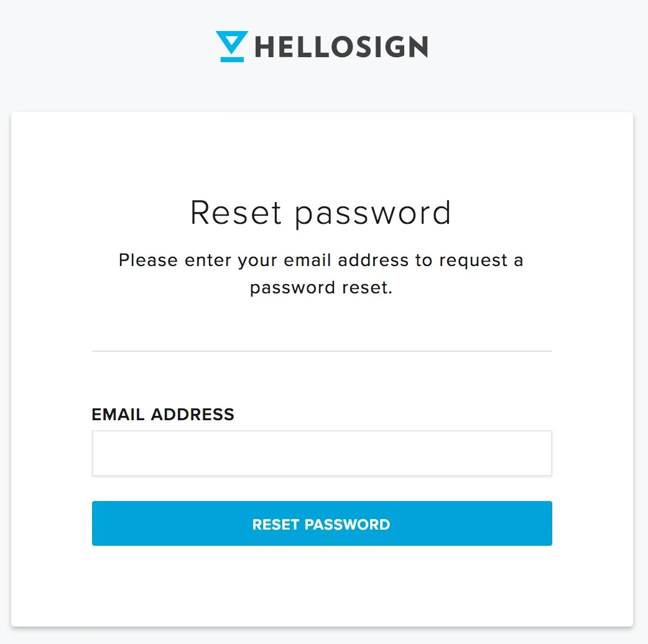Submit with the blue Reset Password button
648x644 pixels.
click(322, 523)
